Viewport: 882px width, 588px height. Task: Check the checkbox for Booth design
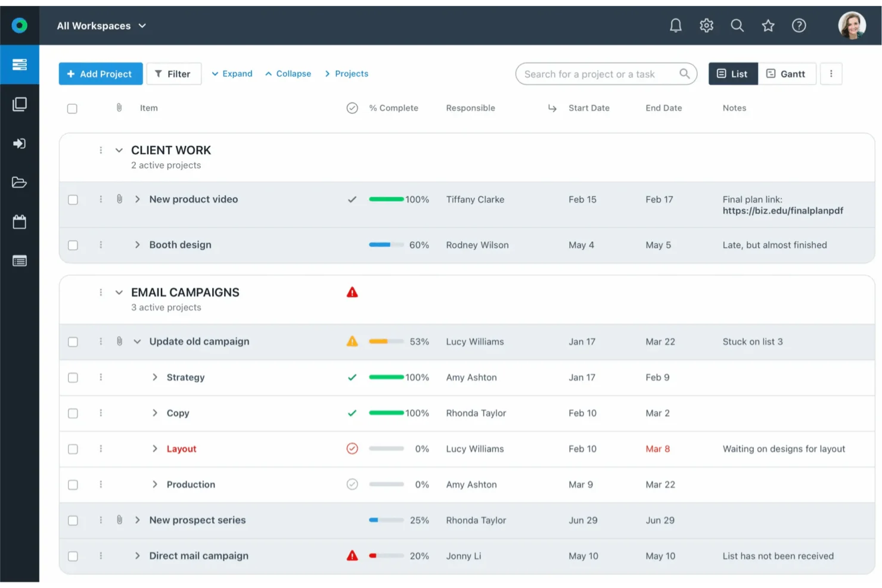[73, 245]
